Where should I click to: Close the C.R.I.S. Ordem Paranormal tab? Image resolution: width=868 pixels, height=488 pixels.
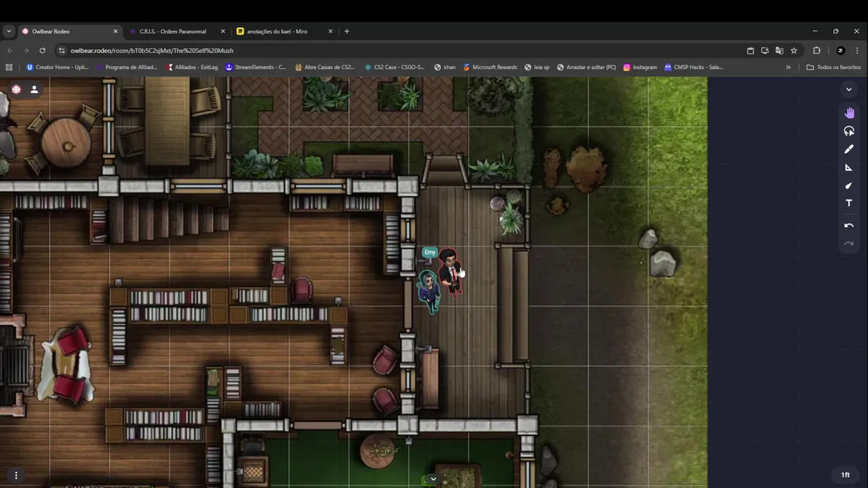(x=223, y=31)
